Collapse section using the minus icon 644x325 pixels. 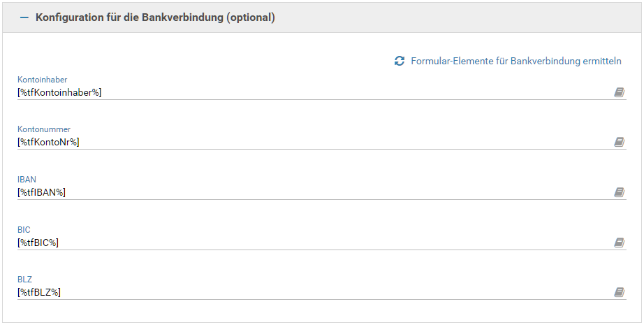(x=24, y=17)
